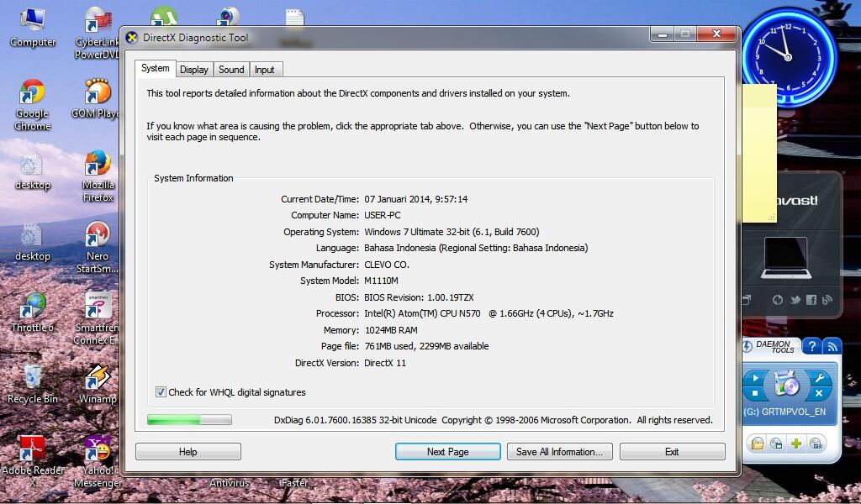Click the mounted drive label (G:) GRTMPVOL_EN
The width and height of the screenshot is (861, 504).
[x=784, y=412]
